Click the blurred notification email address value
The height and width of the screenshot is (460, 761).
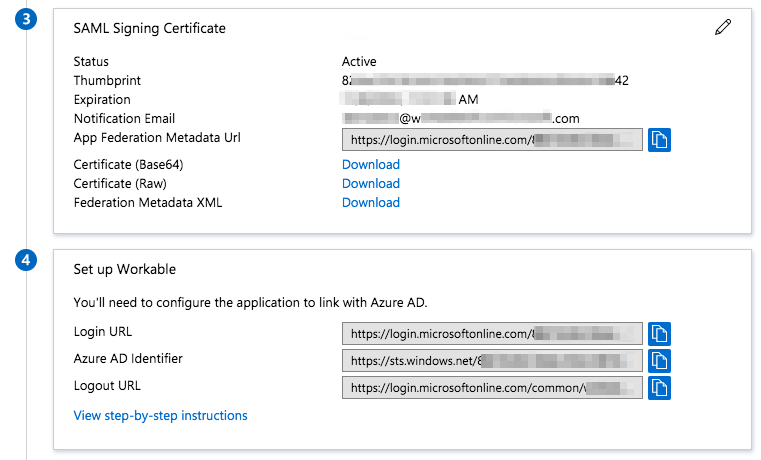click(461, 118)
